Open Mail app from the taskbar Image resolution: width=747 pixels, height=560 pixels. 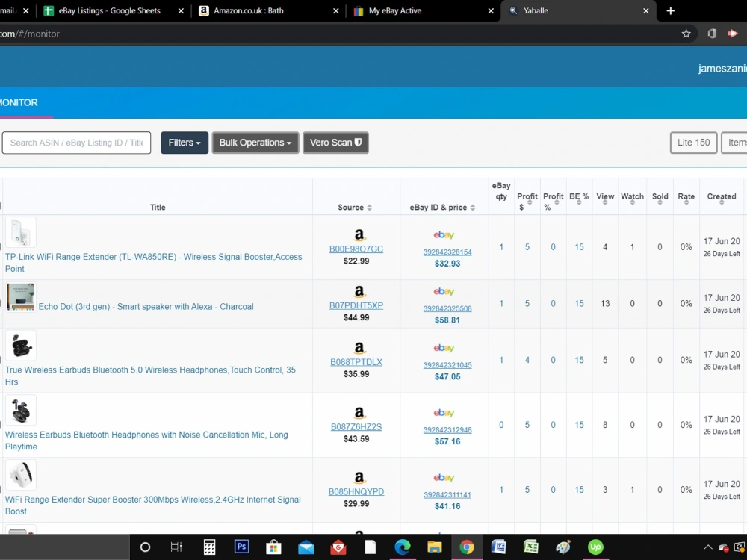[x=306, y=547]
